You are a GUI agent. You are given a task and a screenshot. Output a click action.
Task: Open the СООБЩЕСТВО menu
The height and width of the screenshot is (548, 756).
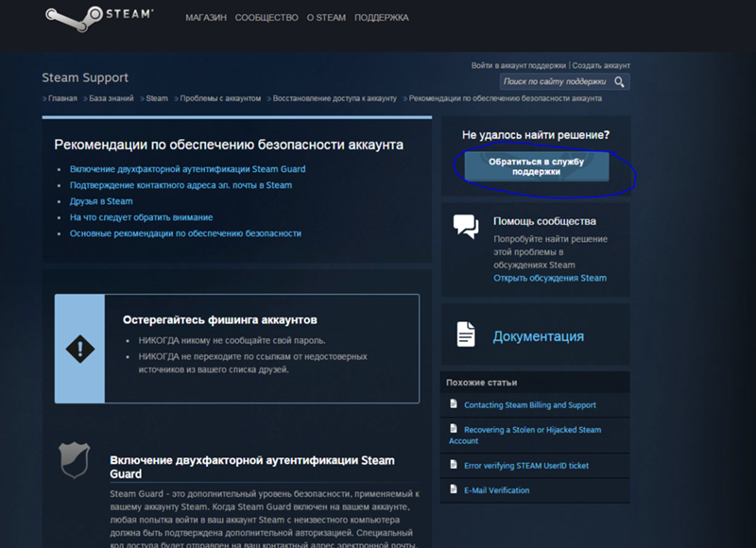point(266,18)
